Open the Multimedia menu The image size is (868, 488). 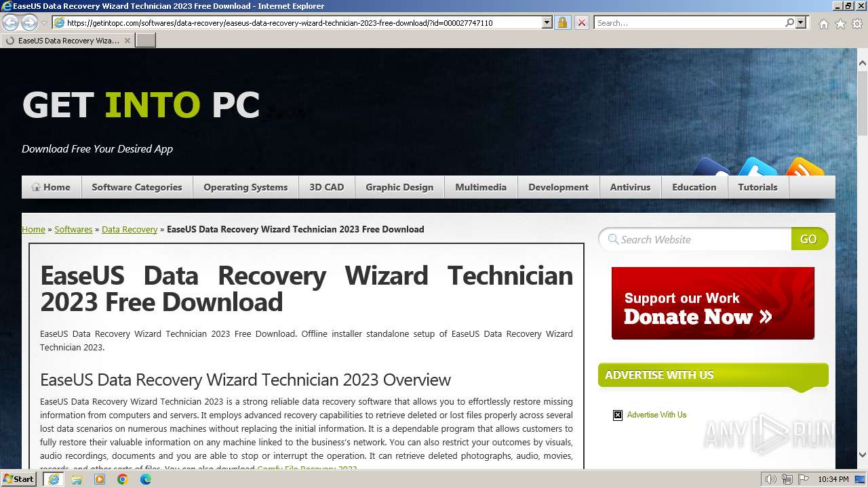point(481,187)
